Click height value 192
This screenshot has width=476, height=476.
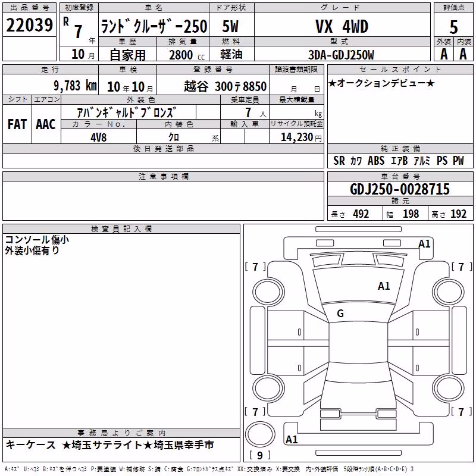tap(458, 214)
